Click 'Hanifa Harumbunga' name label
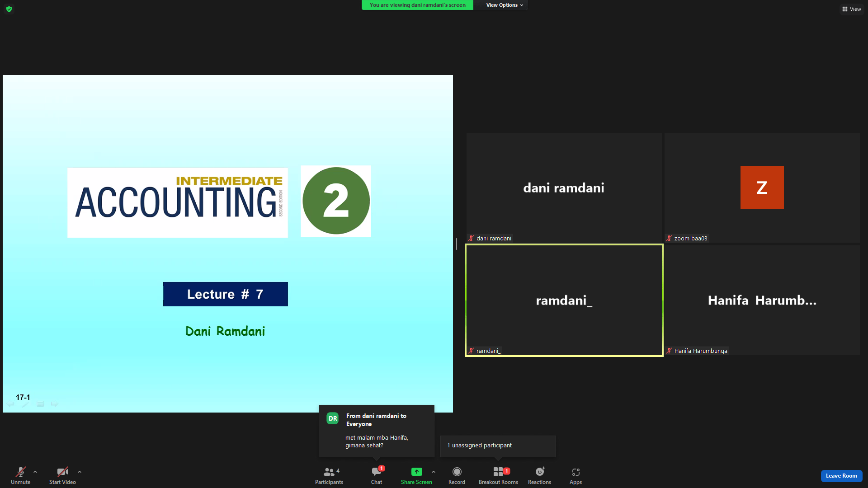This screenshot has width=868, height=488. [x=701, y=351]
